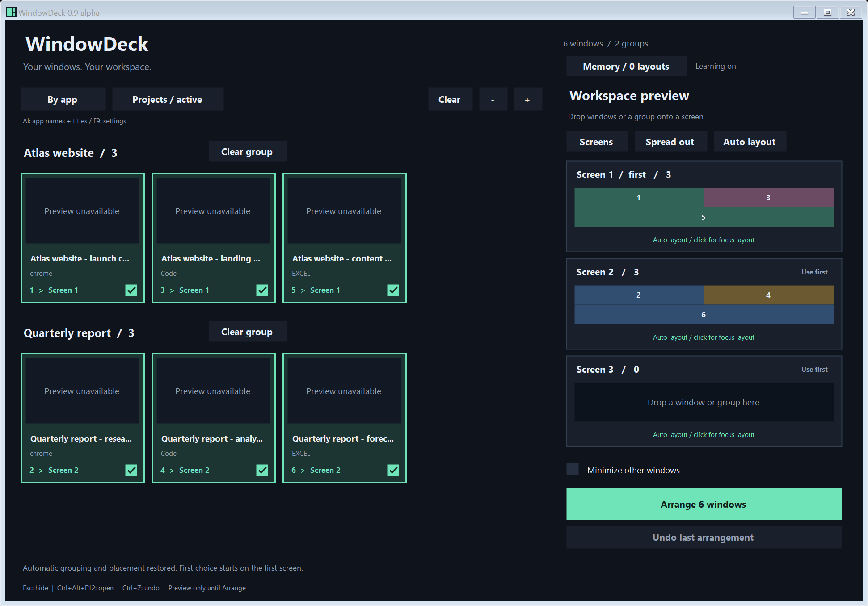
Task: Choose Auto layout option
Action: click(750, 142)
